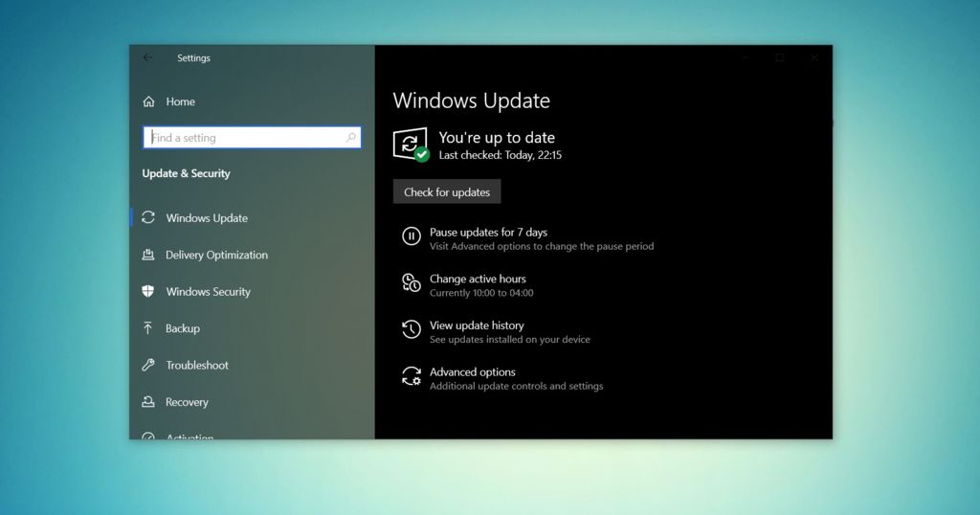980x515 pixels.
Task: Click the Recovery icon in sidebar
Action: [148, 402]
